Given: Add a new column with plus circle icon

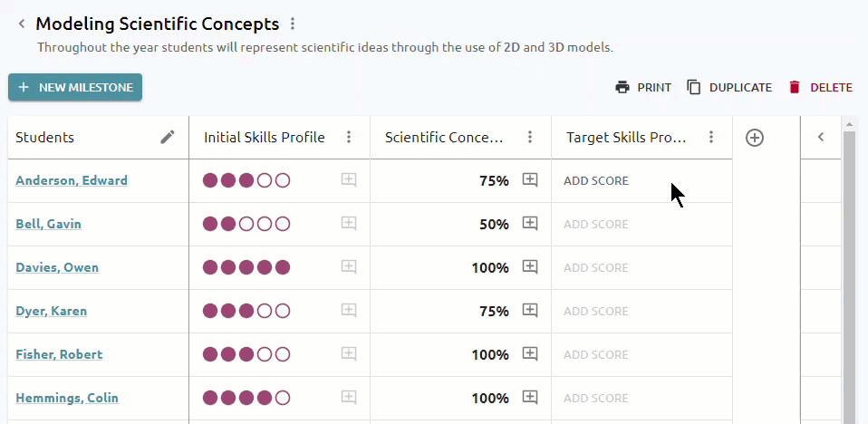Looking at the screenshot, I should coord(755,138).
